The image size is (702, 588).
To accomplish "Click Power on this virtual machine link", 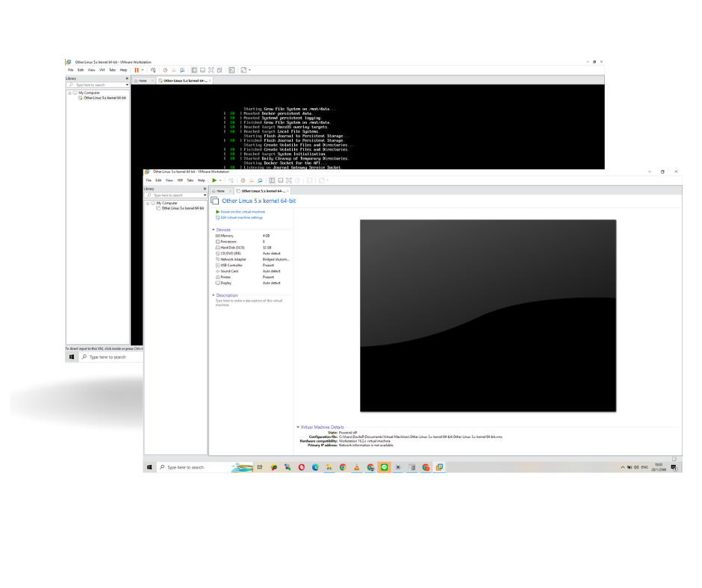I will click(243, 212).
